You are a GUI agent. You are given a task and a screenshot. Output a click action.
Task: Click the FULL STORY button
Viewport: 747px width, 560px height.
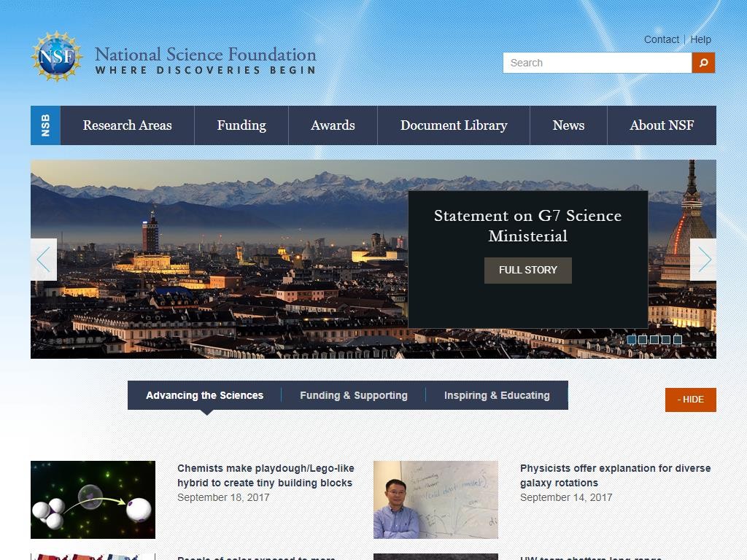(528, 270)
